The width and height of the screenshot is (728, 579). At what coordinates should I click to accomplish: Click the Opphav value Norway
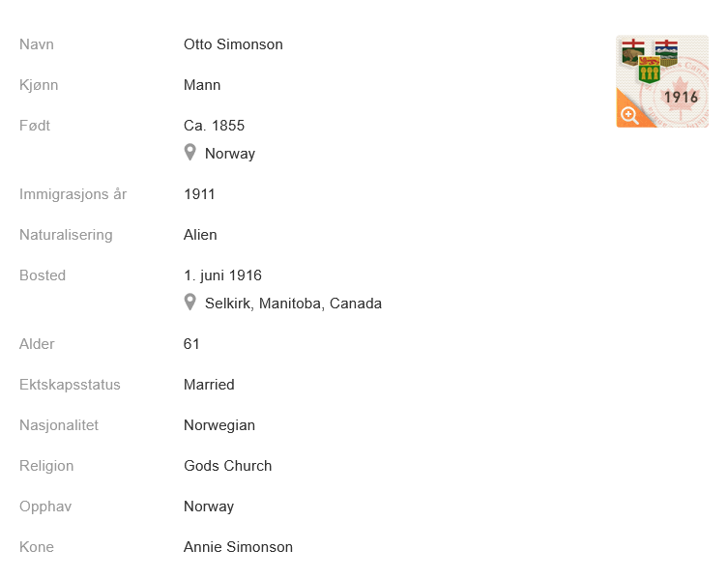pyautogui.click(x=209, y=507)
